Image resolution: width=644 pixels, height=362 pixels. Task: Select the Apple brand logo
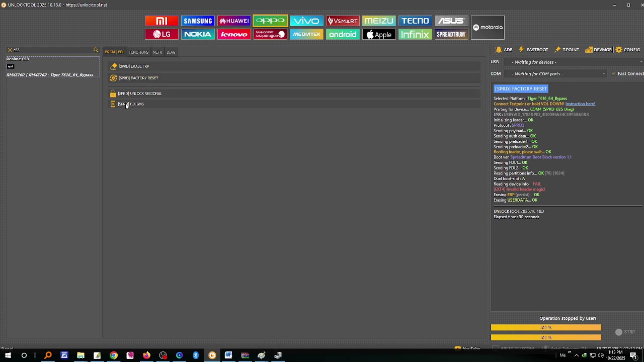tap(379, 34)
